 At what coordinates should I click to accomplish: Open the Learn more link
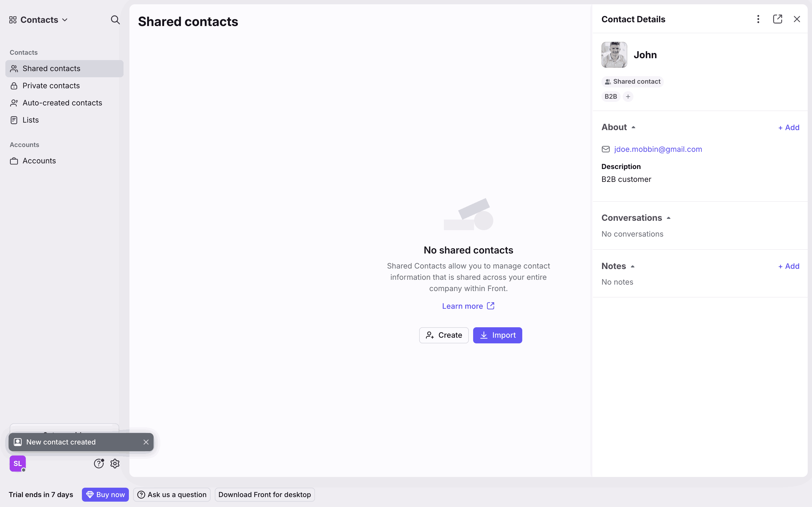(468, 306)
